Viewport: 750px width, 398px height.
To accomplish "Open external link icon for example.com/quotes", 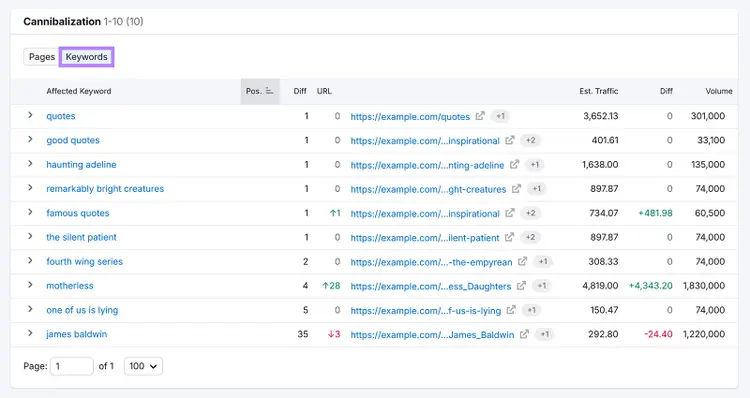I will coord(480,116).
